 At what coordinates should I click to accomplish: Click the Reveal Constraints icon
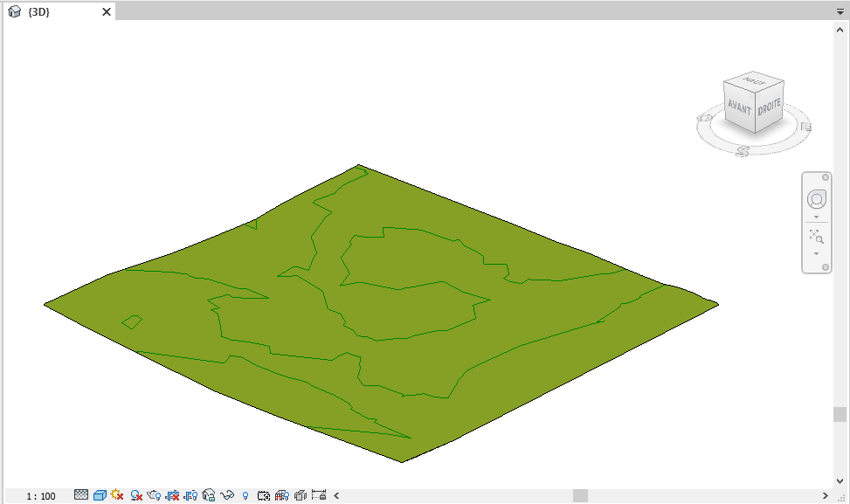click(x=318, y=495)
